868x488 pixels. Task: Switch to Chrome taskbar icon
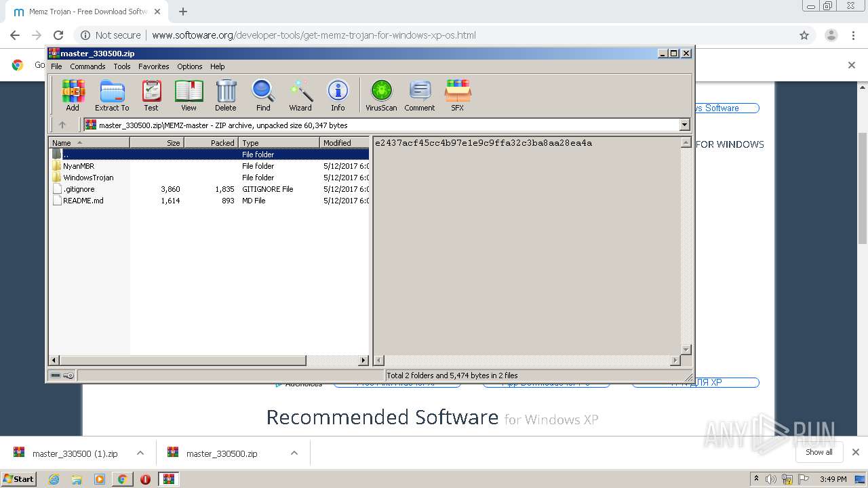122,479
